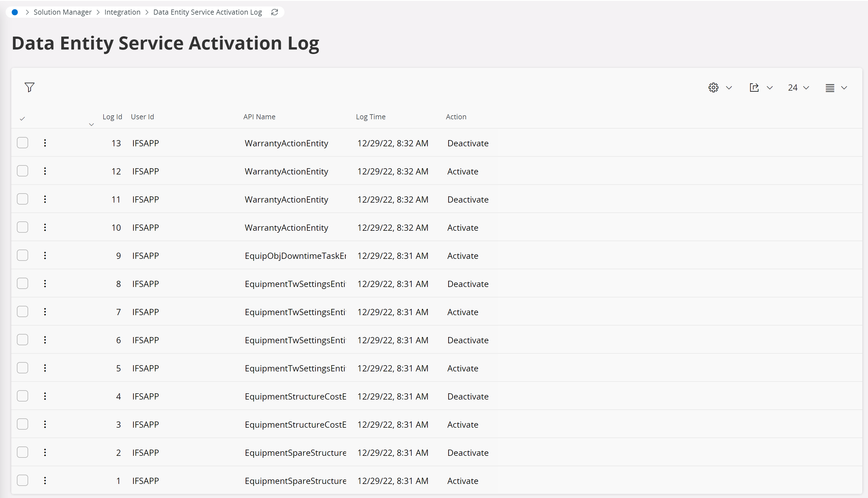This screenshot has height=498, width=868.
Task: Check the checkbox for Log Id 12
Action: pyautogui.click(x=23, y=171)
